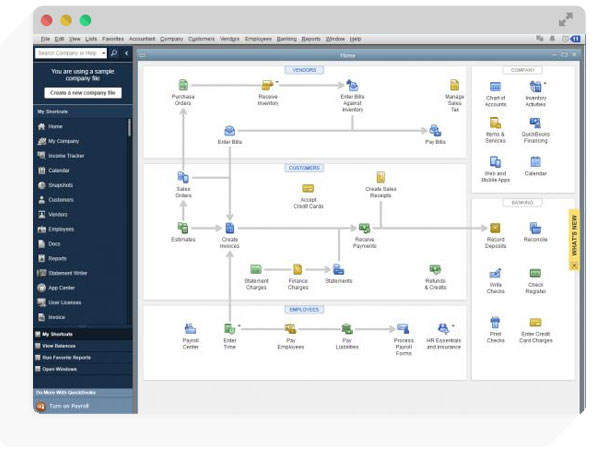Open Calendar icon in Company panel

535,162
